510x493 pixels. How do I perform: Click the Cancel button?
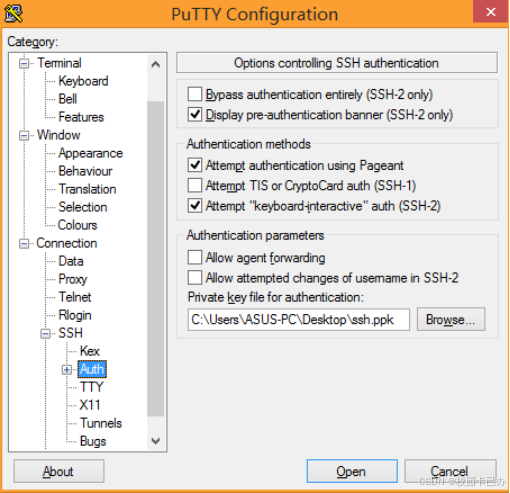pyautogui.click(x=450, y=471)
